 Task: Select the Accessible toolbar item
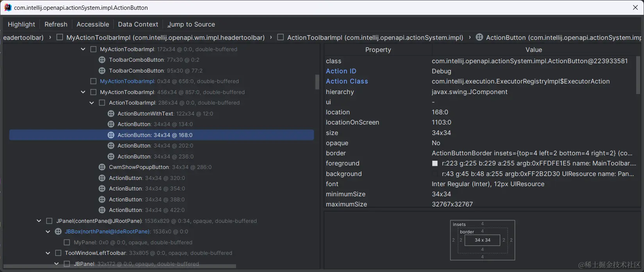coord(93,24)
